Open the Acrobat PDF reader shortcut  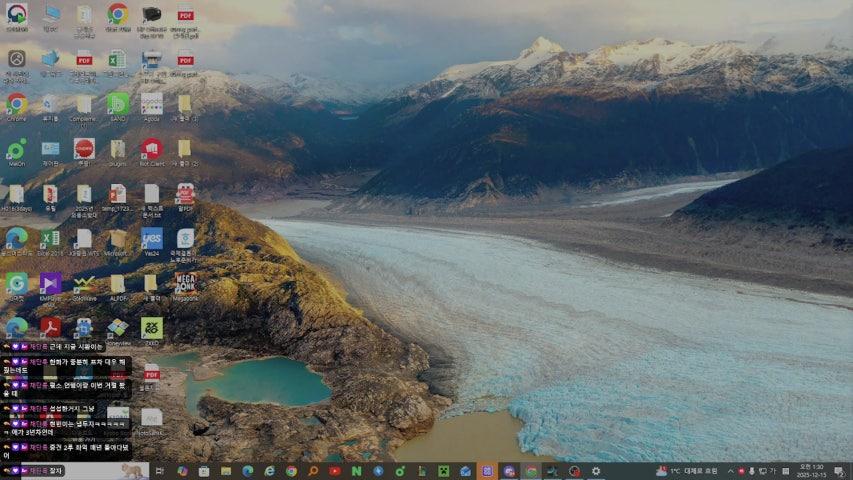coord(50,328)
